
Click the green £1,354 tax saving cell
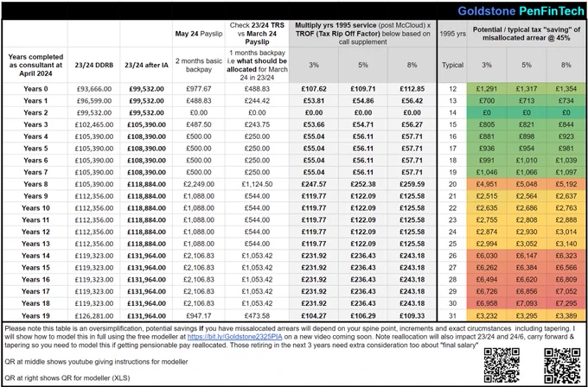(566, 89)
